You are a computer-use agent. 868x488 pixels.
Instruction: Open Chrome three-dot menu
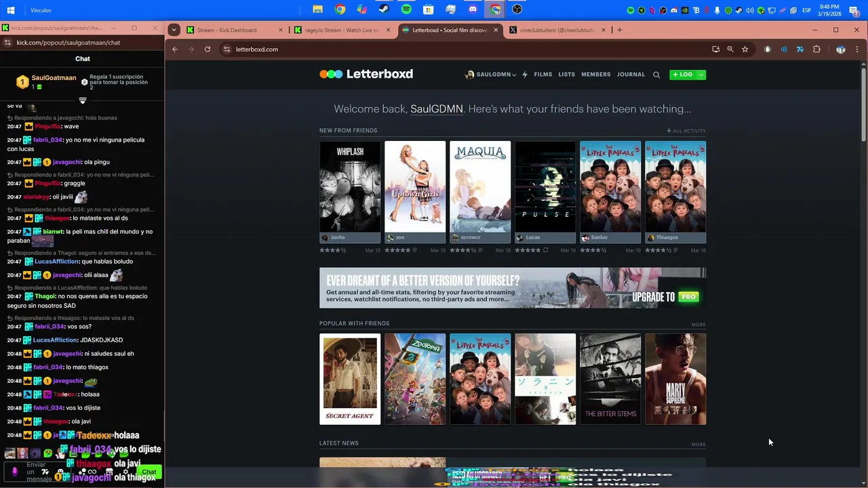[856, 49]
